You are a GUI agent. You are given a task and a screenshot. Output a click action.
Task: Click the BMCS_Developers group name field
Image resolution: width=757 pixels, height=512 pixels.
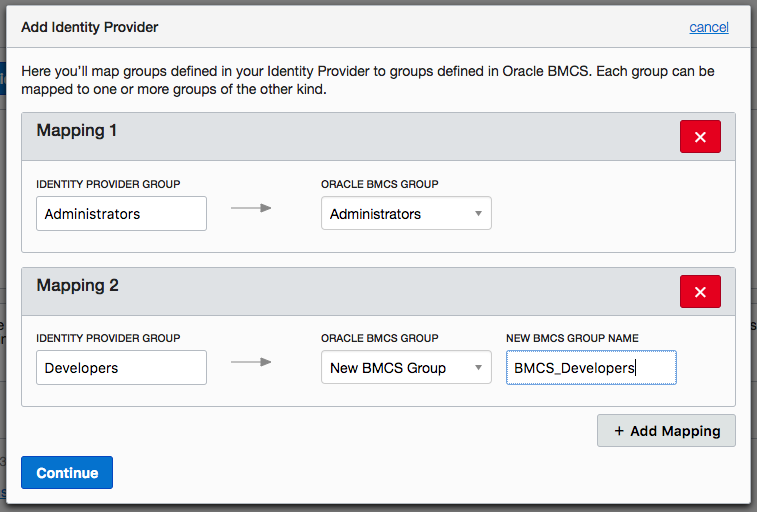click(591, 368)
